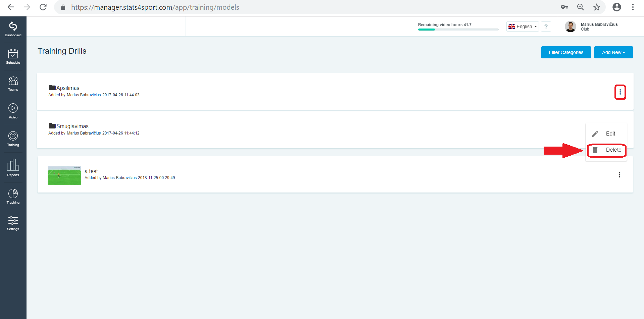Click the question mark help icon

546,26
